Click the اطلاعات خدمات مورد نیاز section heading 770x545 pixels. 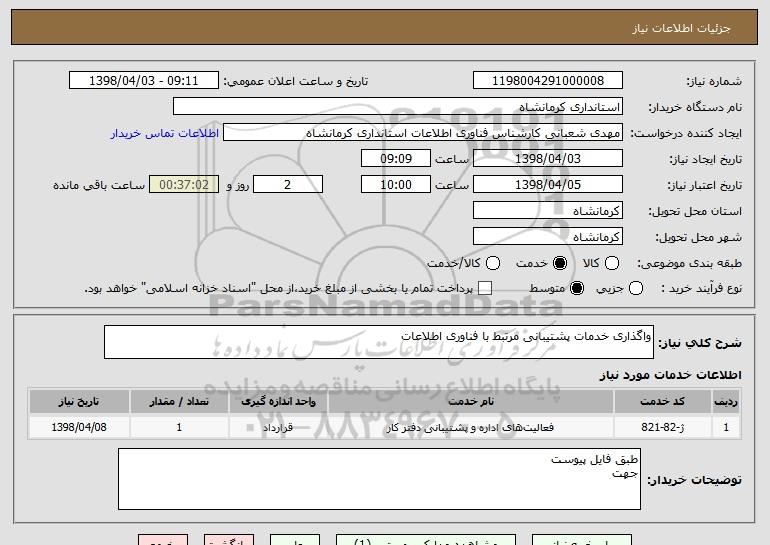(670, 375)
